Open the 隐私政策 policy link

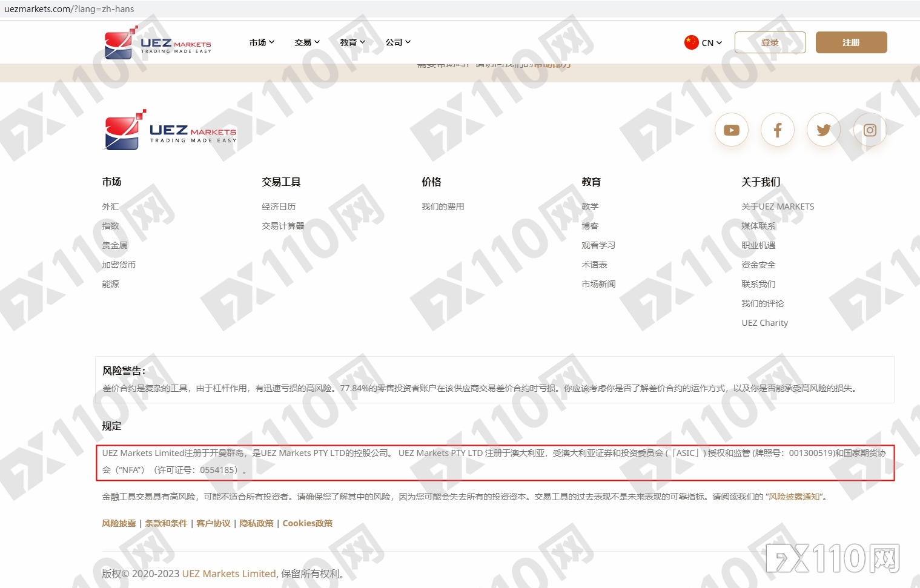256,523
